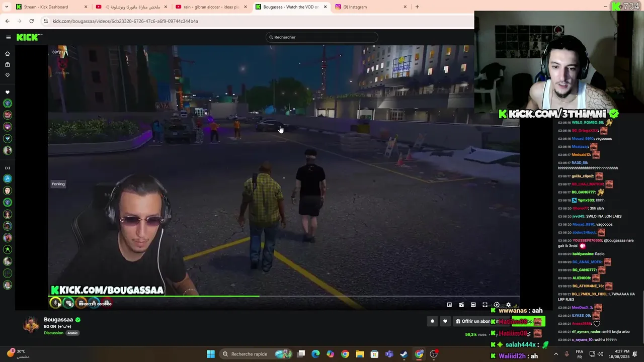This screenshot has height=362, width=644.
Task: Select the Arabic language tag
Action: [x=73, y=333]
